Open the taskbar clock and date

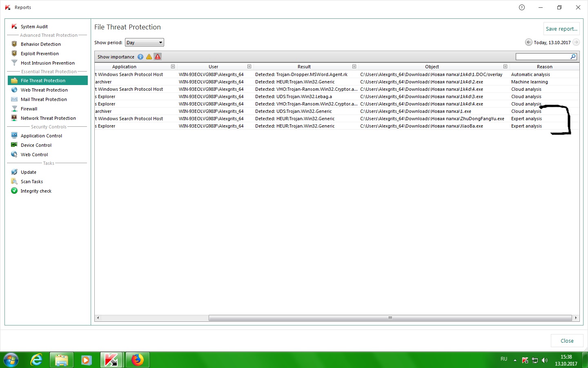[566, 360]
